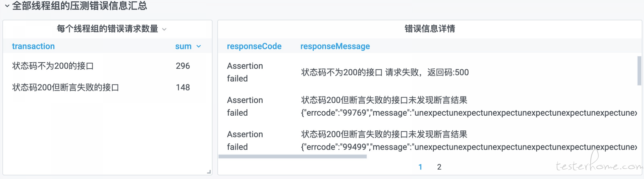Click the sum column sort arrow
644x179 pixels.
click(199, 46)
